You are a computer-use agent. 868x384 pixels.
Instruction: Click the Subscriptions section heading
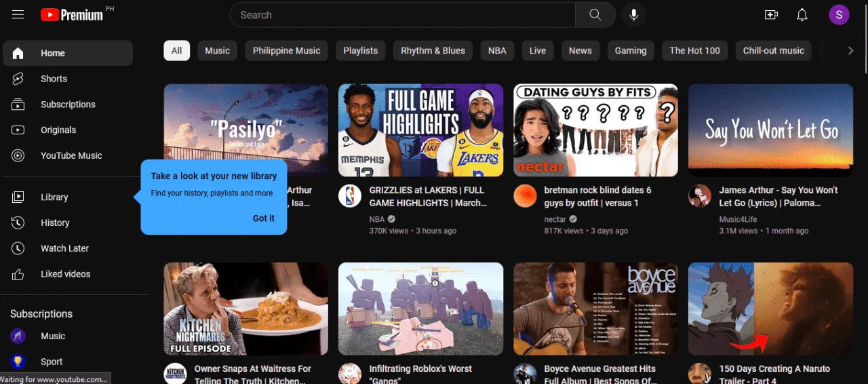pyautogui.click(x=41, y=313)
